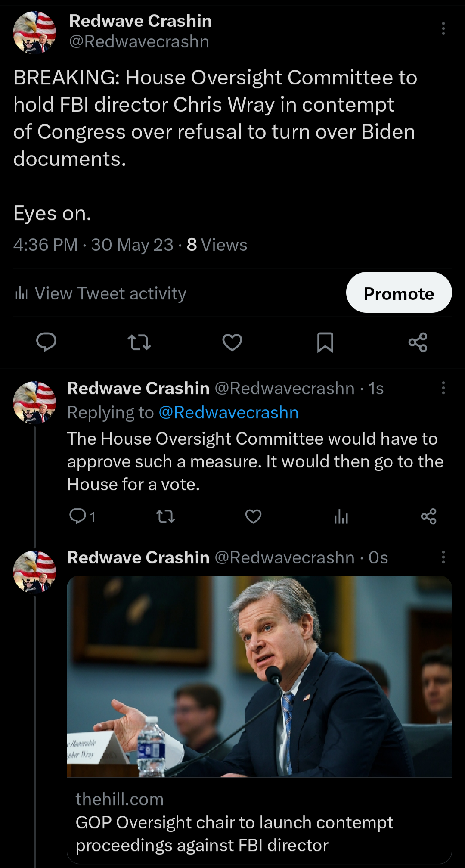
Task: Retweet the main Chris Wray tweet
Action: [139, 342]
